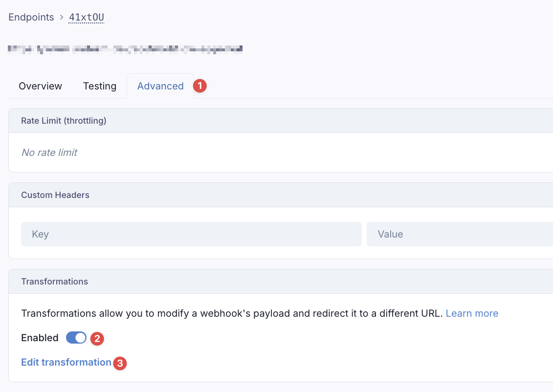Click the Rate Limit (throttling) section header
The height and width of the screenshot is (392, 553).
tap(64, 121)
